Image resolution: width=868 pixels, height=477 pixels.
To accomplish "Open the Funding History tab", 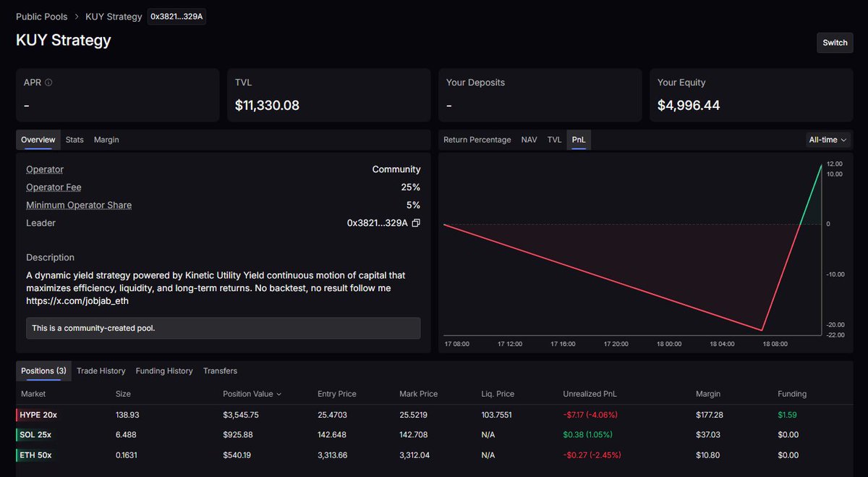I will tap(164, 371).
